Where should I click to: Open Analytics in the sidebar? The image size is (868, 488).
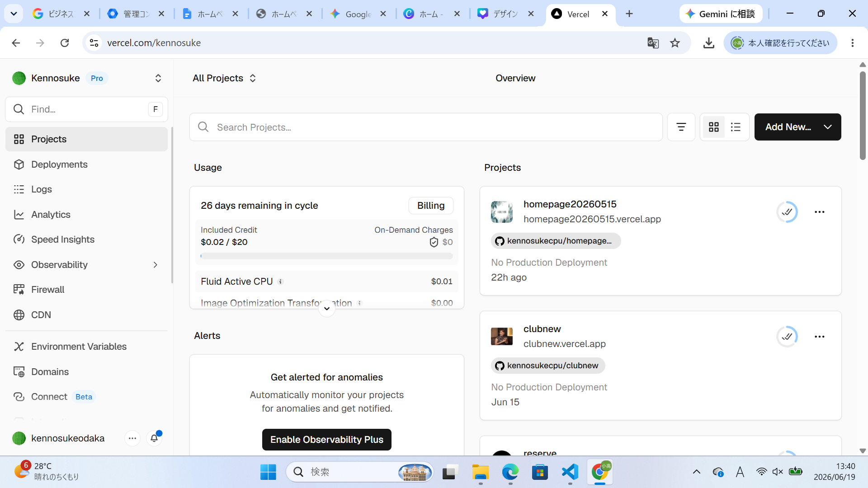pos(86,215)
